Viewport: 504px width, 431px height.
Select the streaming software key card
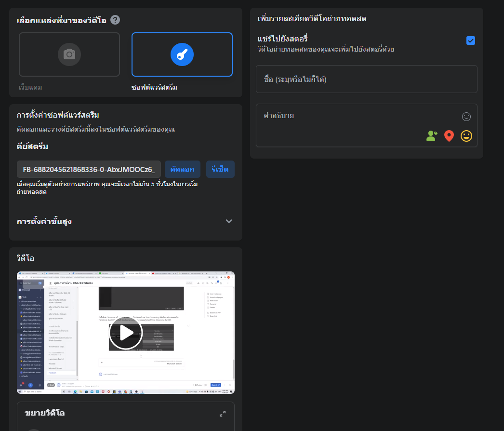tap(182, 54)
